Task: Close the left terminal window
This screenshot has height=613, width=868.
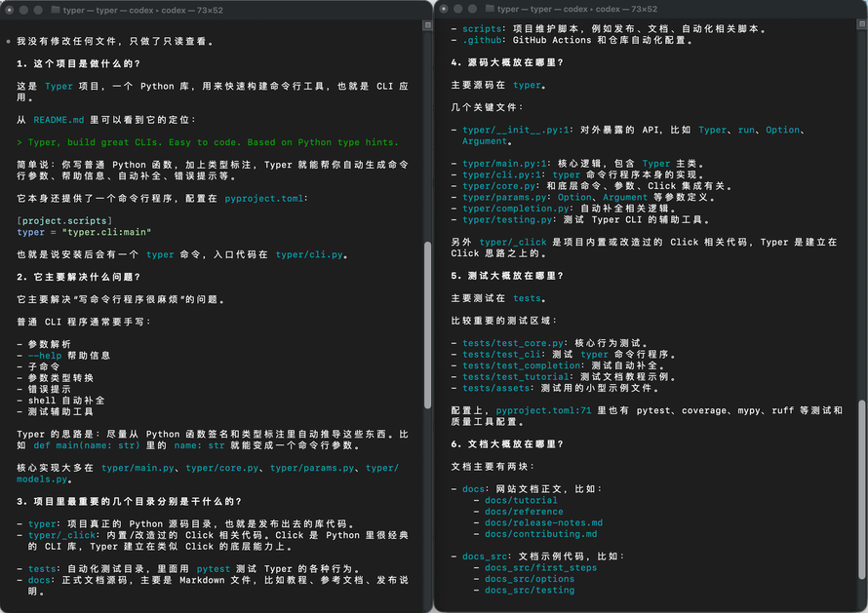Action: (10, 10)
